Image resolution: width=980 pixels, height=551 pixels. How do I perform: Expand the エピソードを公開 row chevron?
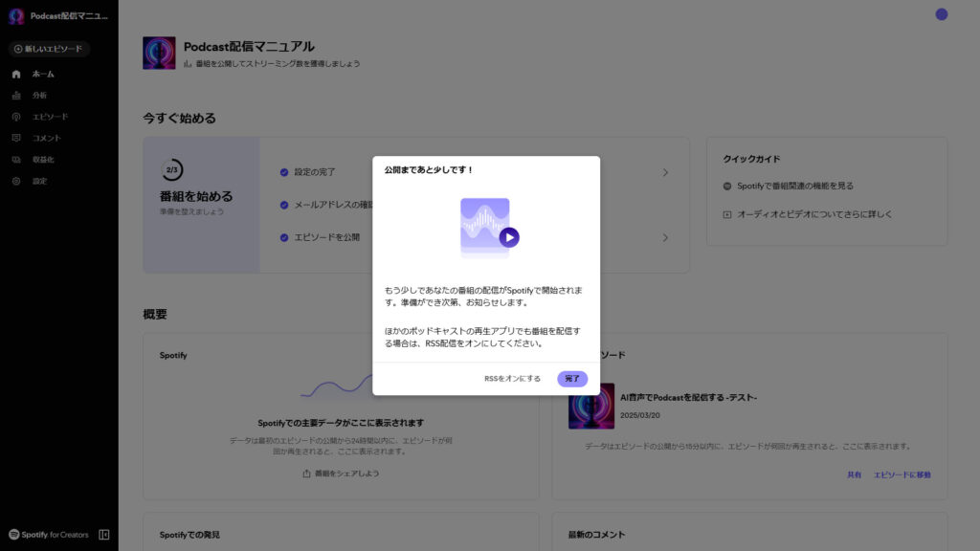point(666,238)
